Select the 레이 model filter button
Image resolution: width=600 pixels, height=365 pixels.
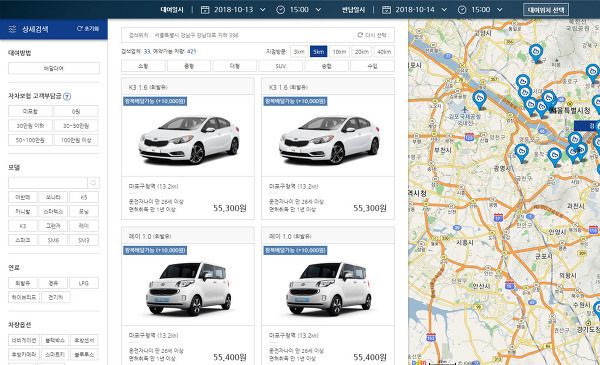(84, 226)
